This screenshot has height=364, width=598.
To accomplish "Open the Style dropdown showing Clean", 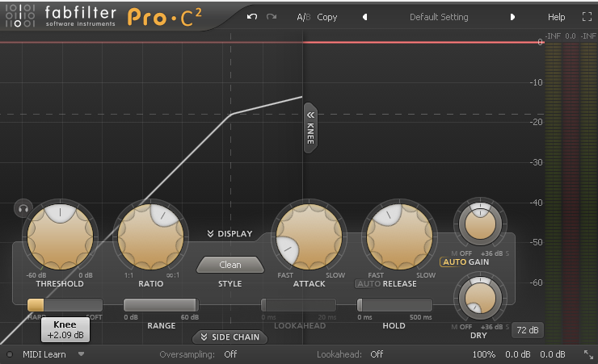I will [x=230, y=265].
